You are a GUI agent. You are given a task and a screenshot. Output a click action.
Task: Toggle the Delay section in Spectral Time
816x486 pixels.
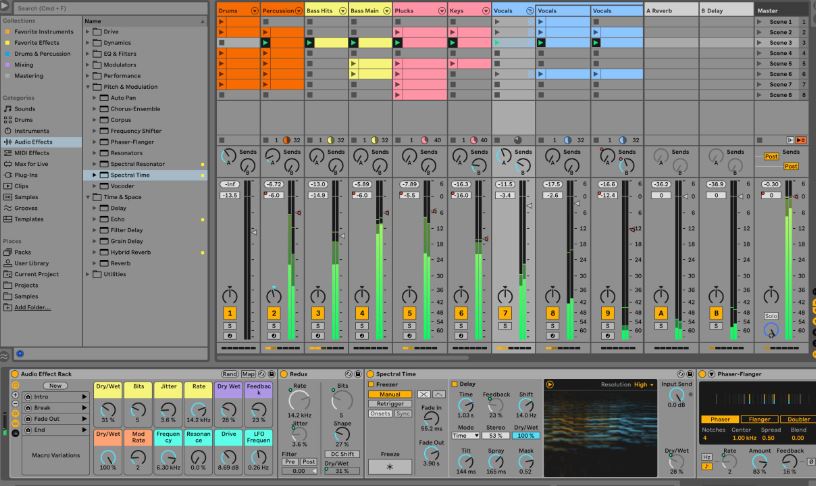coord(454,384)
